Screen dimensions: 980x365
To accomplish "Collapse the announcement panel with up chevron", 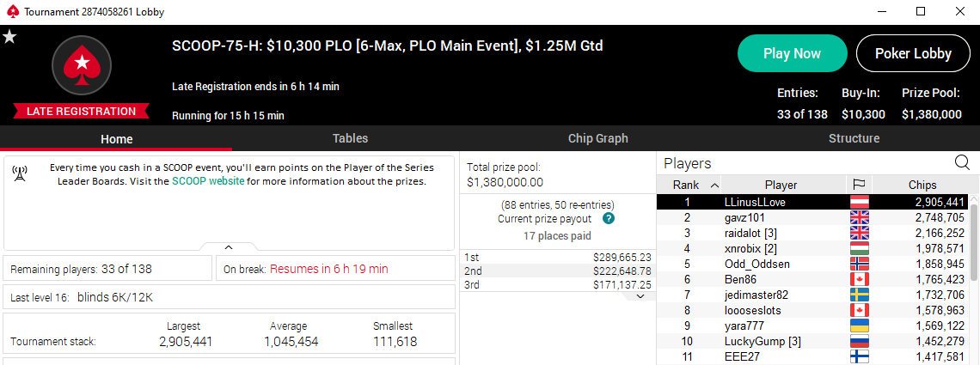I will pos(229,247).
